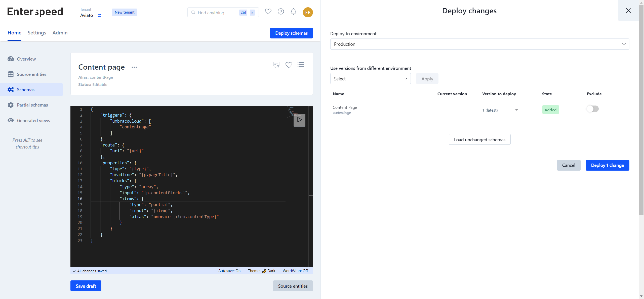Screen dimensions: 644x299
Task: Toggle WordWrap setting in editor footer
Action: pos(295,271)
